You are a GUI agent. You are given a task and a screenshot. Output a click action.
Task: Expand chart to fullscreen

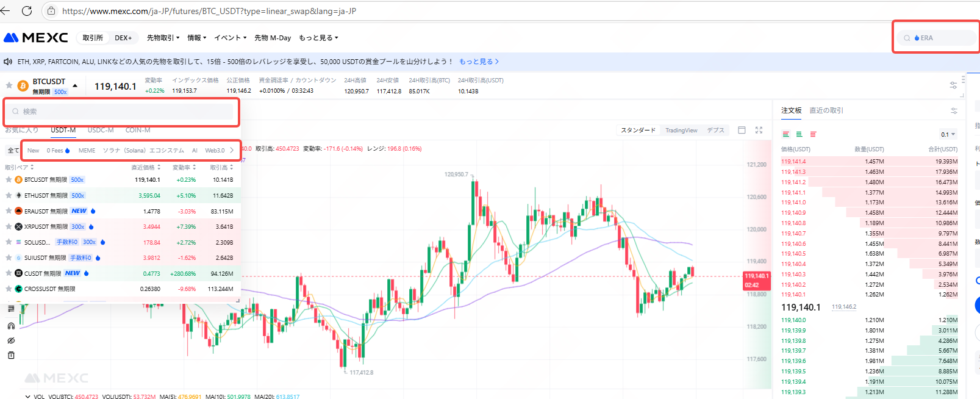pos(759,130)
